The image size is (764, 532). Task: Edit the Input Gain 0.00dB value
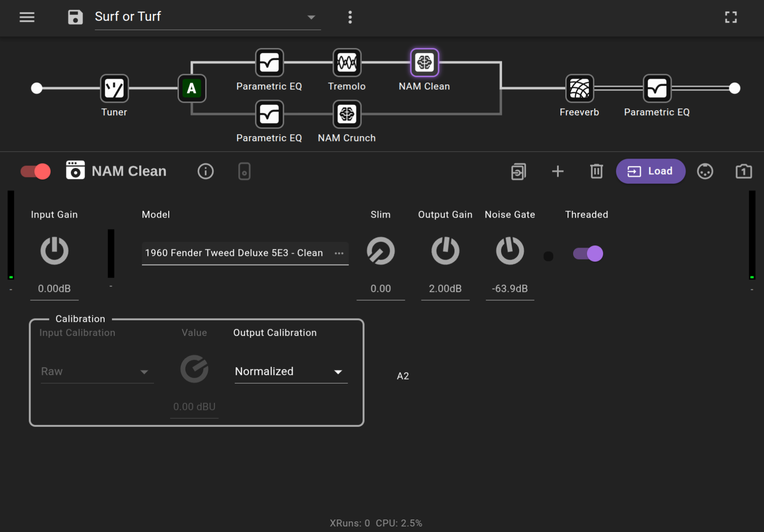(54, 289)
